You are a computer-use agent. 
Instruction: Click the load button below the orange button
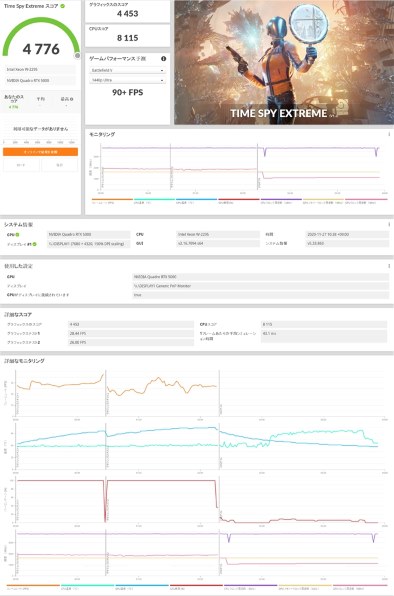(x=21, y=165)
